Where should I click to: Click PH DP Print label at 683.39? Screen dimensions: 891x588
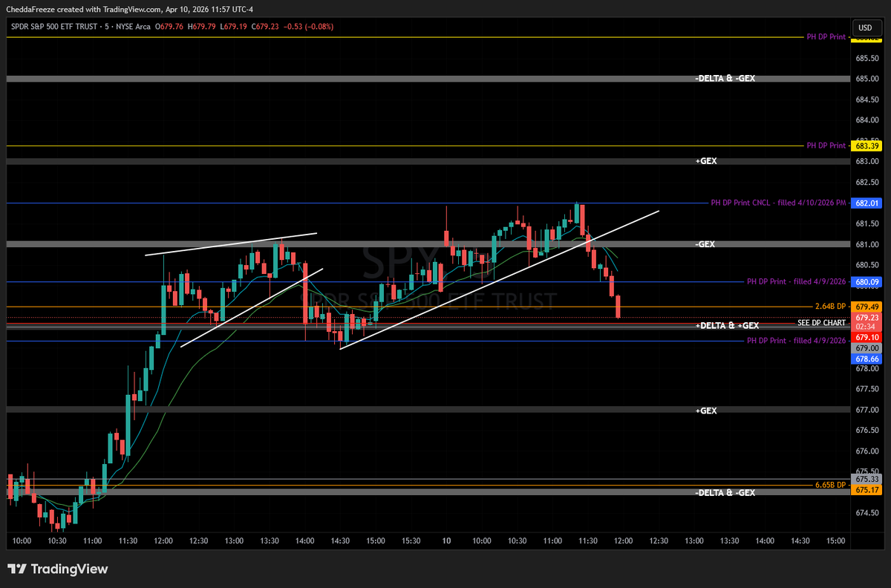point(826,146)
